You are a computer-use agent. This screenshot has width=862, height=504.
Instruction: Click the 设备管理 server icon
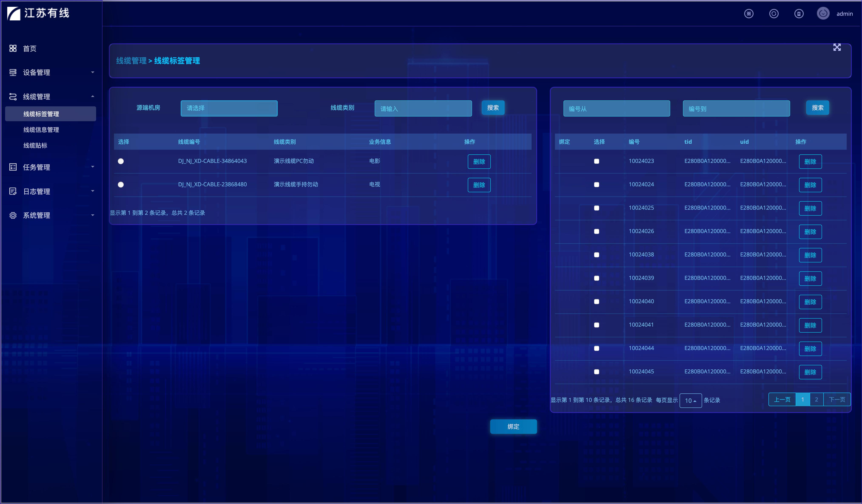(x=13, y=72)
